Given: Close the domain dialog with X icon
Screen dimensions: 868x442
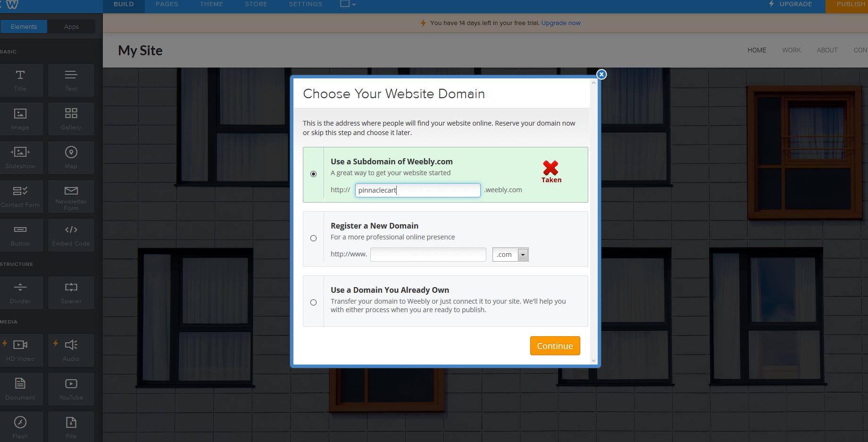Looking at the screenshot, I should coord(601,74).
